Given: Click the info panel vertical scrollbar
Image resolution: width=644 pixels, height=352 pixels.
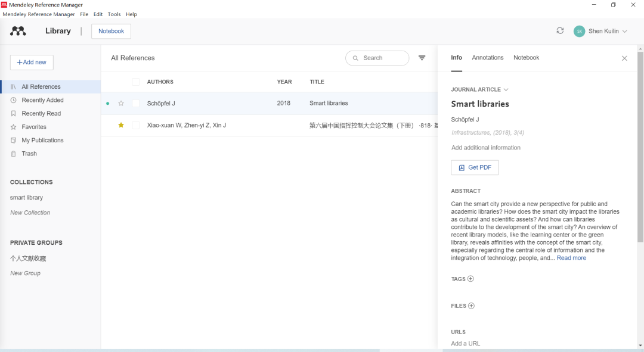Looking at the screenshot, I should [x=640, y=147].
